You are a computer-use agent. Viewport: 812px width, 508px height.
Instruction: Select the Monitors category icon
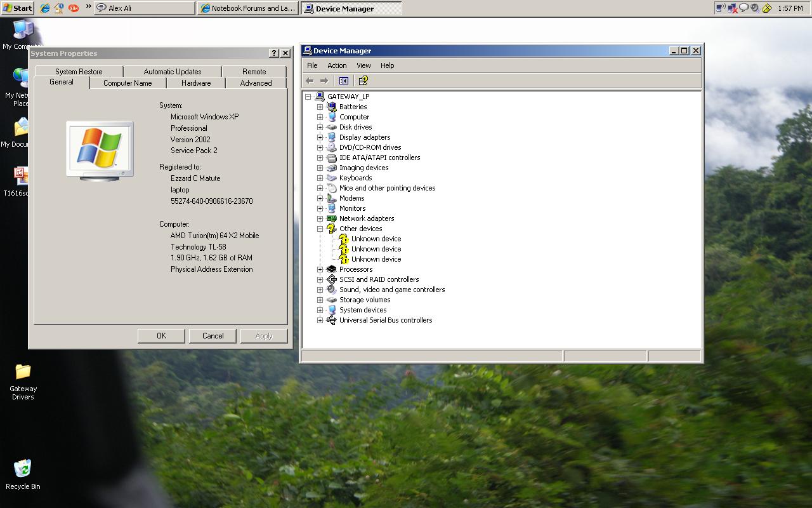[331, 208]
